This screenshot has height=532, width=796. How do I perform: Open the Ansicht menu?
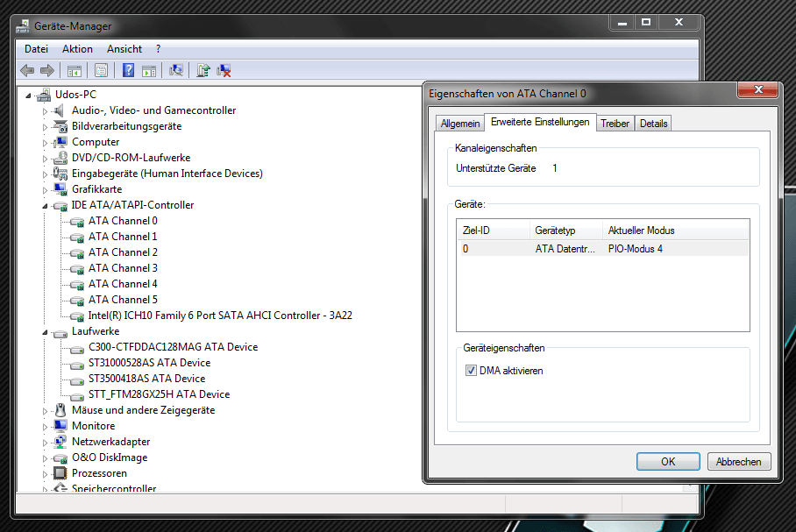point(124,49)
